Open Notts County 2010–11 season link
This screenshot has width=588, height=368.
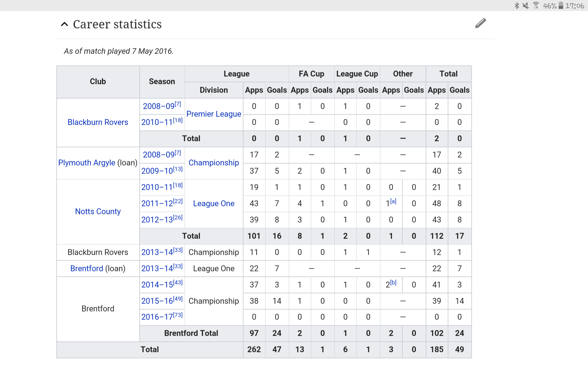point(157,187)
